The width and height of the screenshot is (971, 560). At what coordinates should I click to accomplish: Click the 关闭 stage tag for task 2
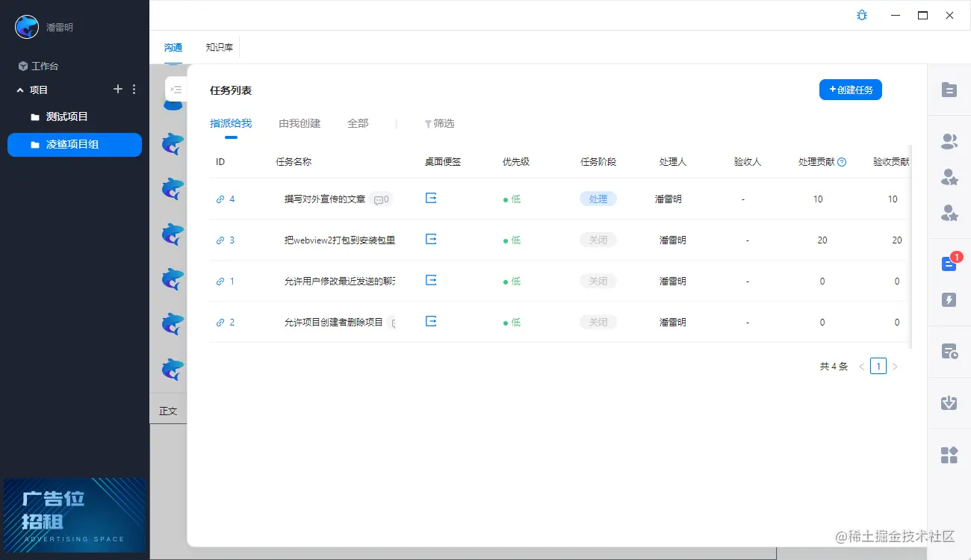tap(598, 323)
